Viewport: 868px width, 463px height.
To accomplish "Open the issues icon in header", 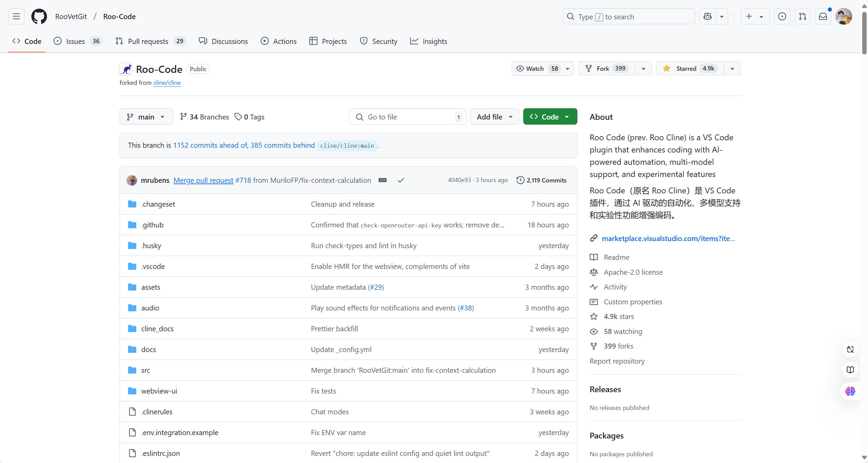I will tap(782, 16).
